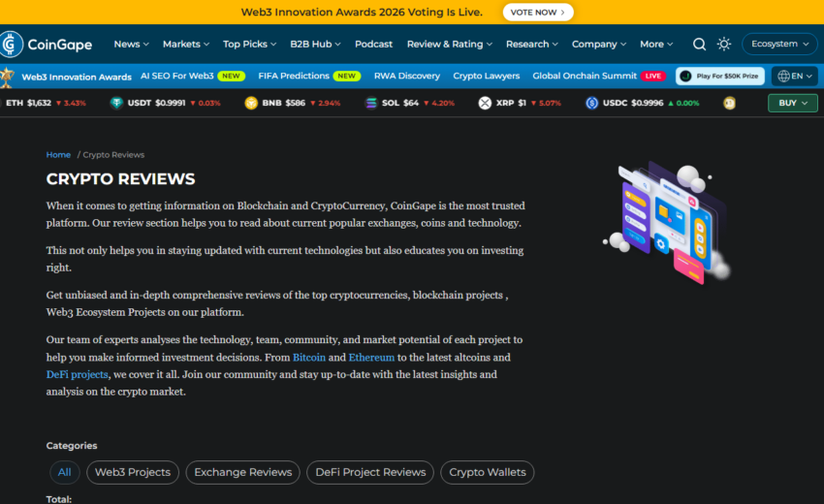Follow the DeFi projects link
The width and height of the screenshot is (824, 504).
click(78, 375)
